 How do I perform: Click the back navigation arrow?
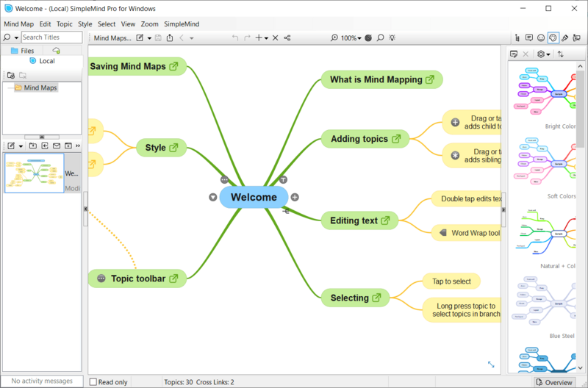pyautogui.click(x=182, y=38)
